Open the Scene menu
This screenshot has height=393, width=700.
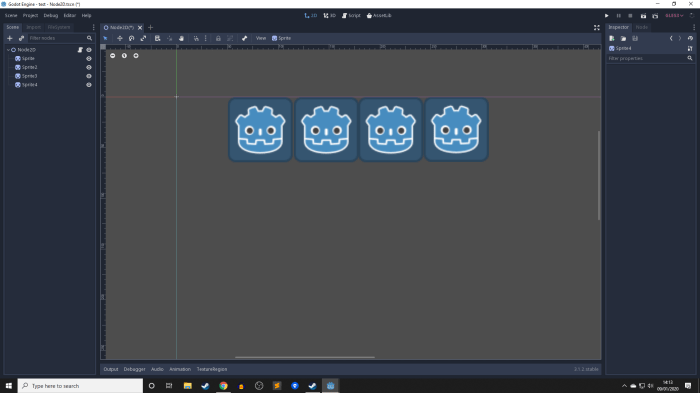pyautogui.click(x=11, y=15)
